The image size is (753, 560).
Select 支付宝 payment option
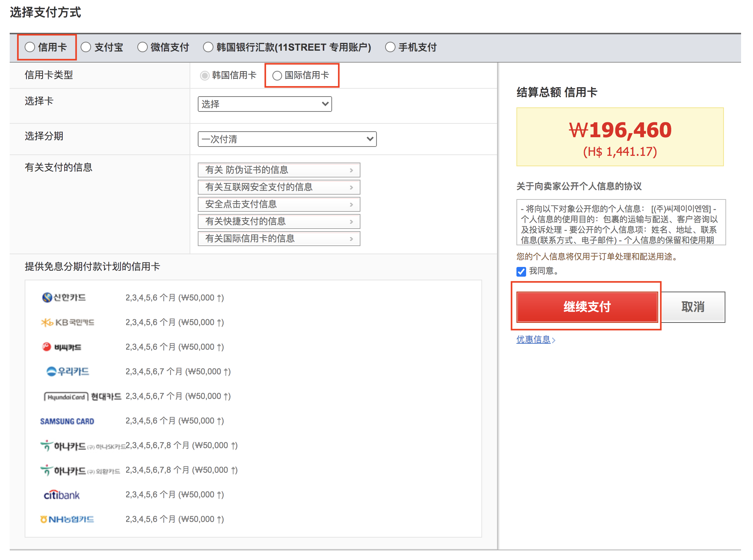(86, 47)
